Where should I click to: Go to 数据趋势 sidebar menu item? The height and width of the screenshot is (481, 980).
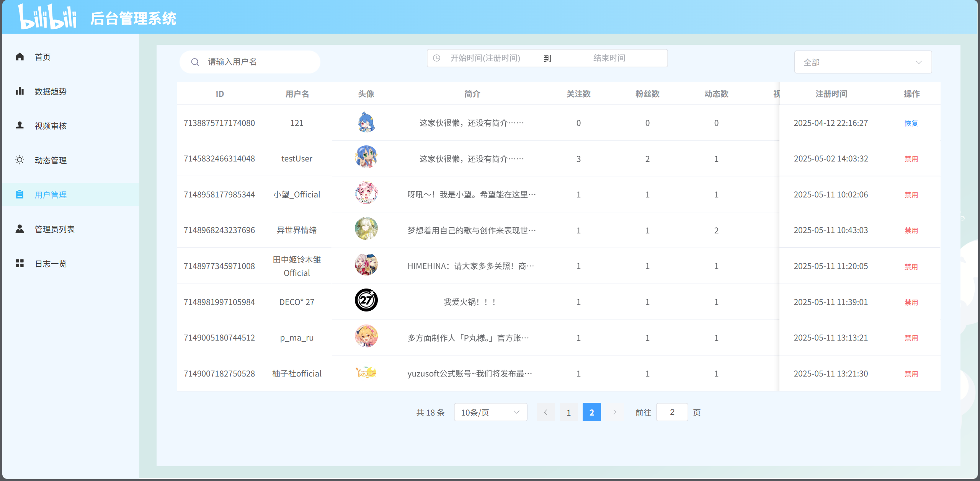pos(51,91)
